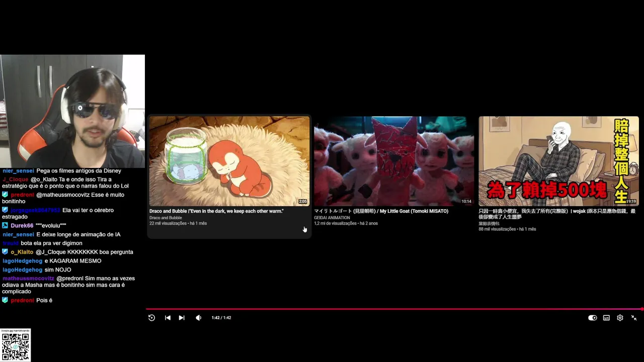Open the channel name under the wojak title
This screenshot has height=362, width=644.
tap(489, 224)
